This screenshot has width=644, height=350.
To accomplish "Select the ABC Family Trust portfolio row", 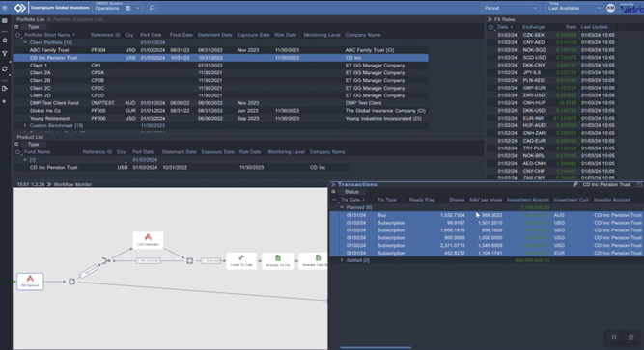I will [x=220, y=50].
